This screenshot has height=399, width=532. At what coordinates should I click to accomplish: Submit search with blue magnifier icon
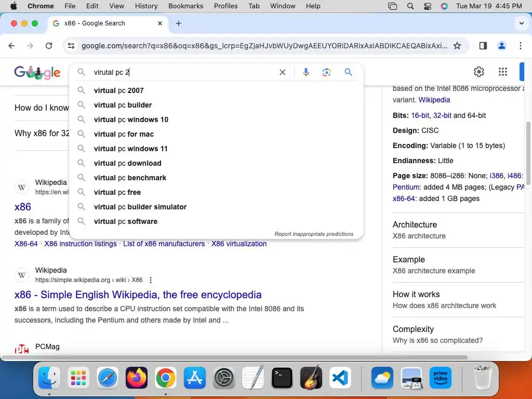(348, 72)
